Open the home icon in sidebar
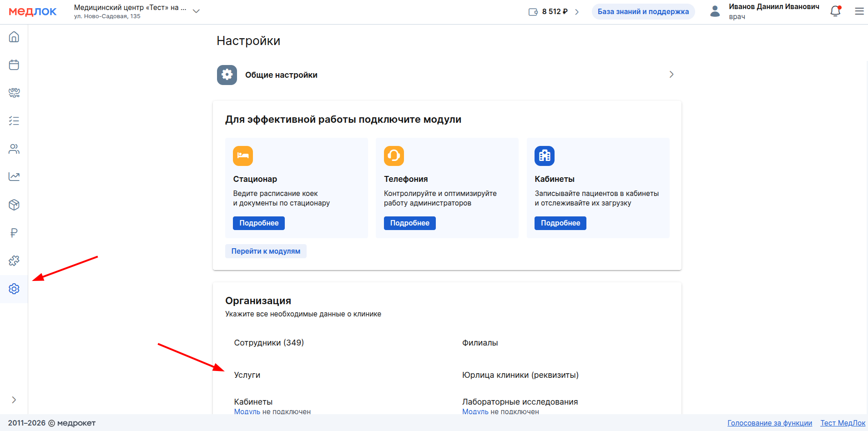This screenshot has height=431, width=868. tap(14, 37)
